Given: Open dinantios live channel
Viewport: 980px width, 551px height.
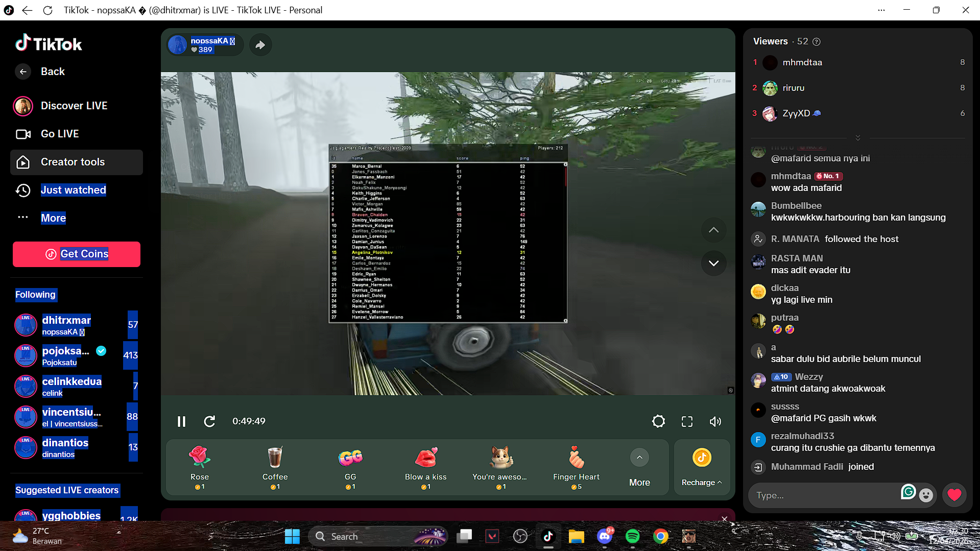Looking at the screenshot, I should tap(77, 448).
